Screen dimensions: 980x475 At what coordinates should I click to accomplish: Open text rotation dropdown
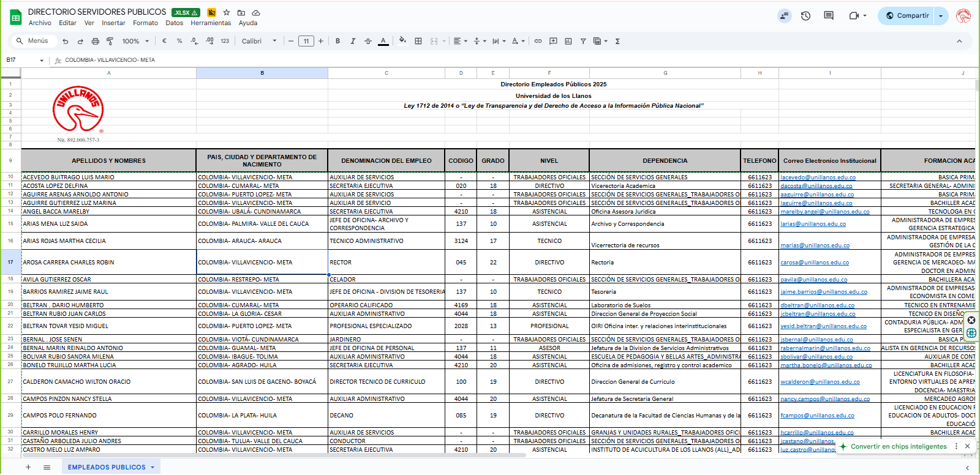point(518,41)
